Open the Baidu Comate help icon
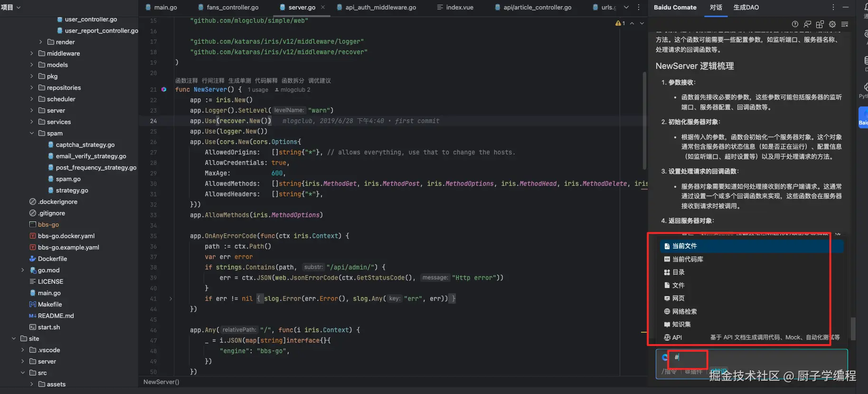 click(x=795, y=24)
